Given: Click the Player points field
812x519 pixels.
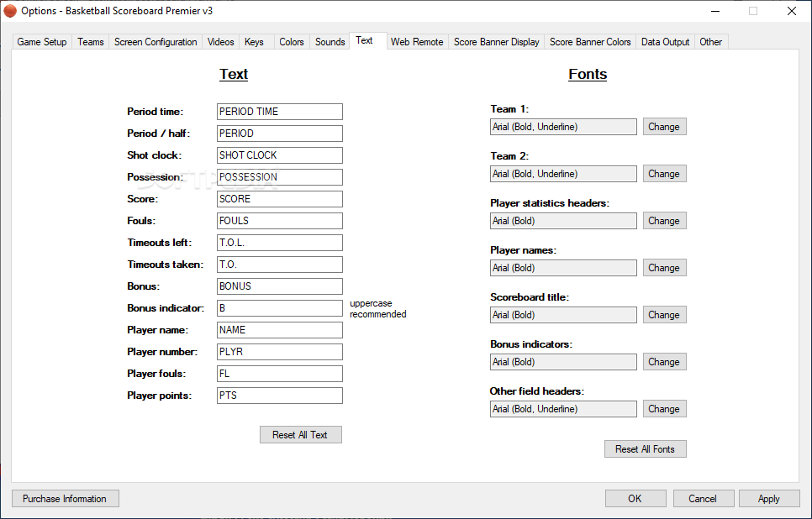Looking at the screenshot, I should pyautogui.click(x=280, y=396).
